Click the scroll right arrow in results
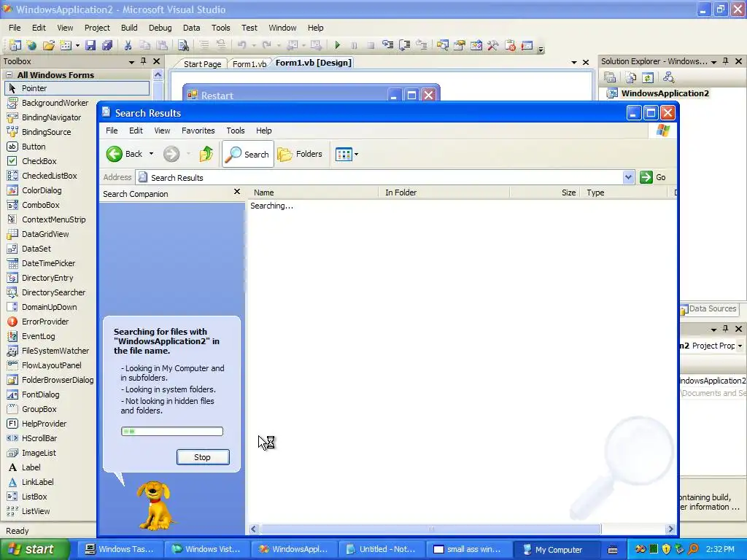Image resolution: width=747 pixels, height=560 pixels. coord(671,529)
